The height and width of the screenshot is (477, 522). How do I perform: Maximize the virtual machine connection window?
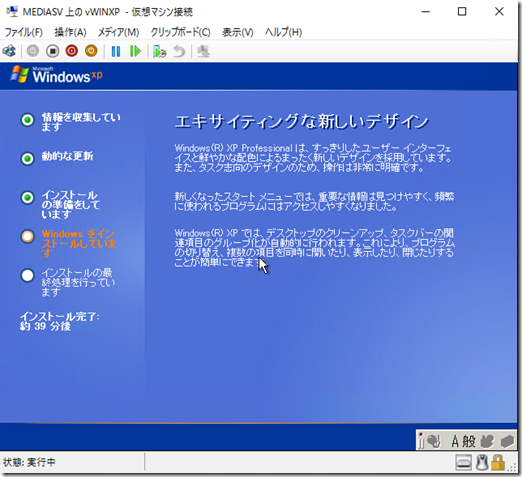point(462,12)
